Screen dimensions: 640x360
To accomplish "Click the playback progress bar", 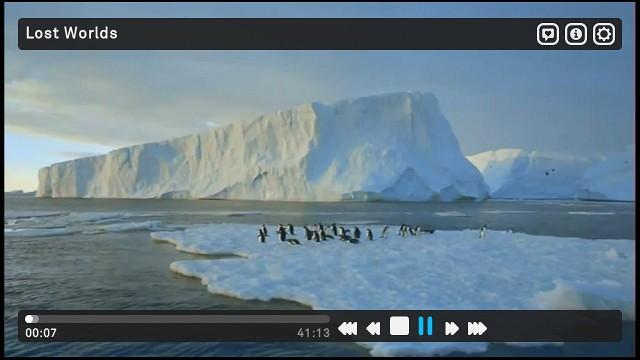I will [177, 319].
